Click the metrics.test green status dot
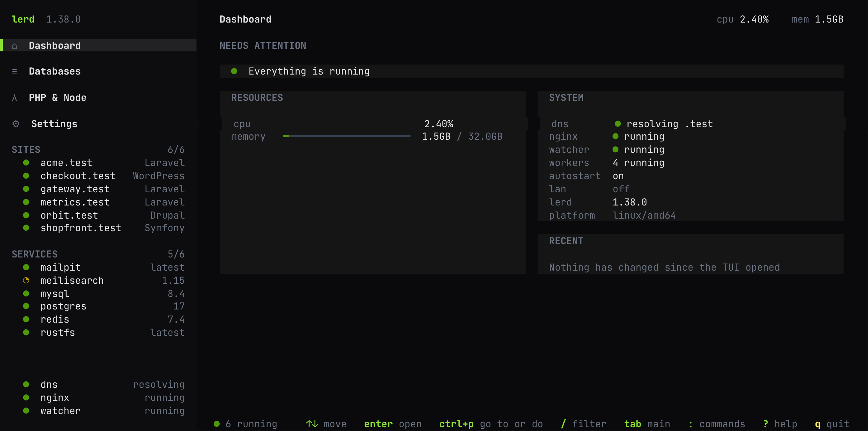Image resolution: width=868 pixels, height=431 pixels. pyautogui.click(x=26, y=202)
